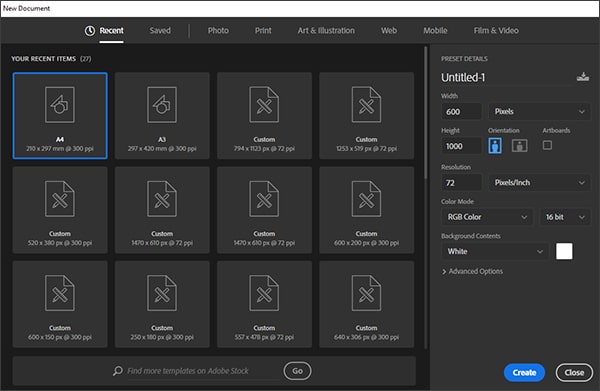600x391 pixels.
Task: Expand Advanced Options
Action: [x=472, y=271]
